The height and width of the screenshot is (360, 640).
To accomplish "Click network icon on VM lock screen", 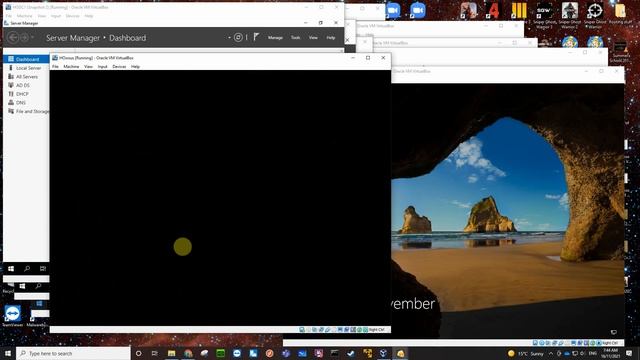I will pyautogui.click(x=613, y=332).
